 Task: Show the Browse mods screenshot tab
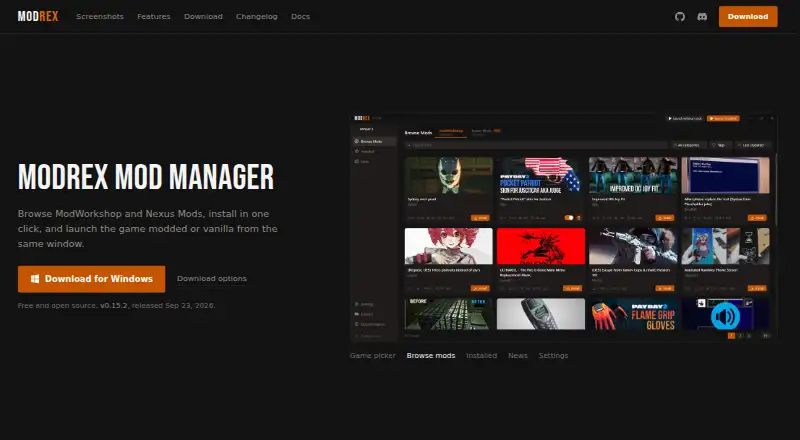coord(431,355)
